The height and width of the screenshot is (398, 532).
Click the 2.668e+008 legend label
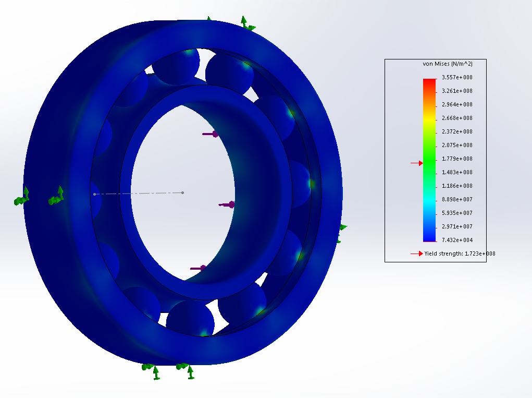(457, 118)
